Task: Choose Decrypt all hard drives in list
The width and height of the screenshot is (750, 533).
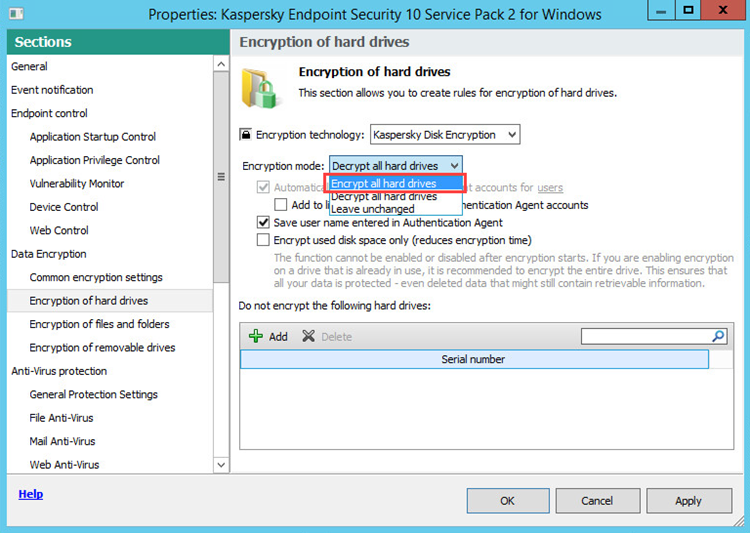Action: tap(395, 197)
